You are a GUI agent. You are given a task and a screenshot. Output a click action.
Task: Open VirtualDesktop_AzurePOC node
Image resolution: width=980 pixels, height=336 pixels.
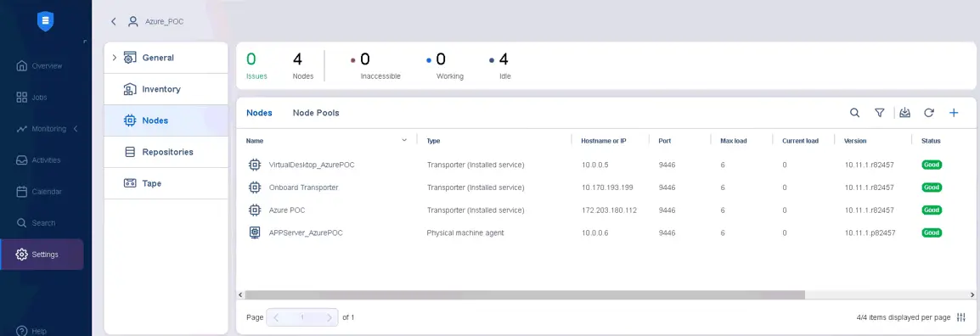[x=312, y=165]
